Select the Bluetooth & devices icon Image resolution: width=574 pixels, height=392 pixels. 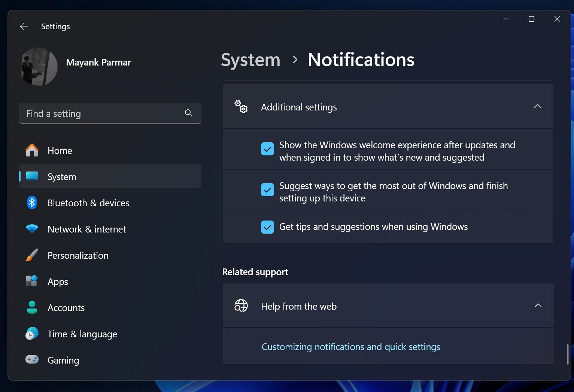[x=32, y=203]
